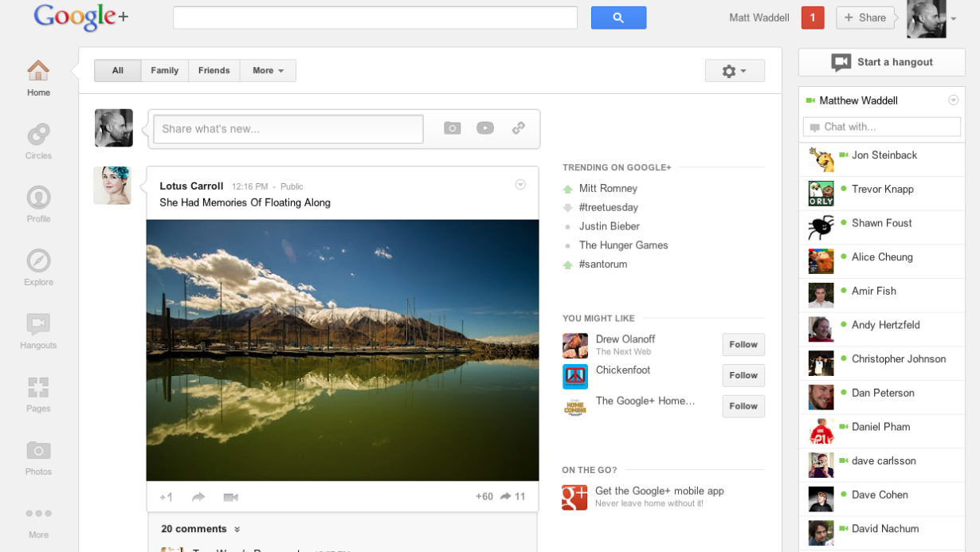Open the More circles filter dropdown
Image resolution: width=980 pixels, height=552 pixels.
[x=268, y=70]
